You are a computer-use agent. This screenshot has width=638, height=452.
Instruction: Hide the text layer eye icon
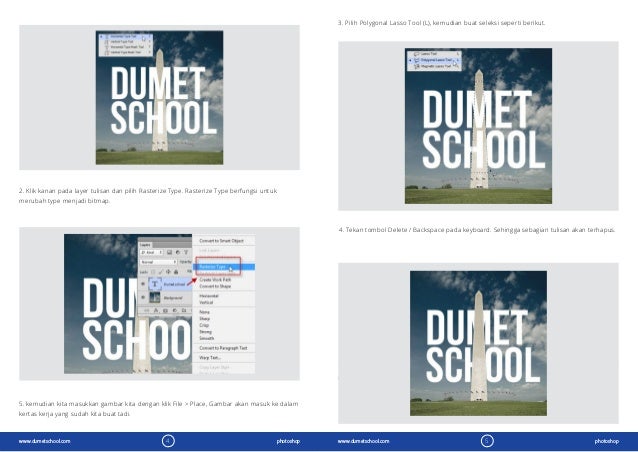[143, 284]
